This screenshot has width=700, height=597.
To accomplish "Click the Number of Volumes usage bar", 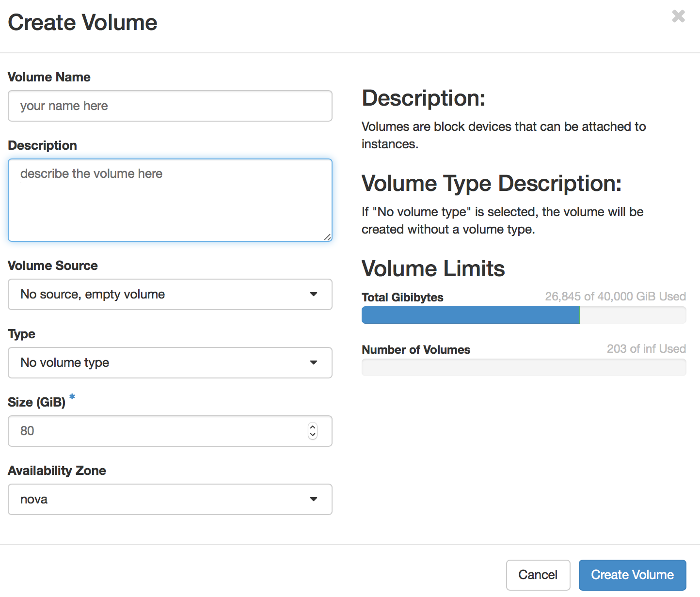I will coord(524,367).
